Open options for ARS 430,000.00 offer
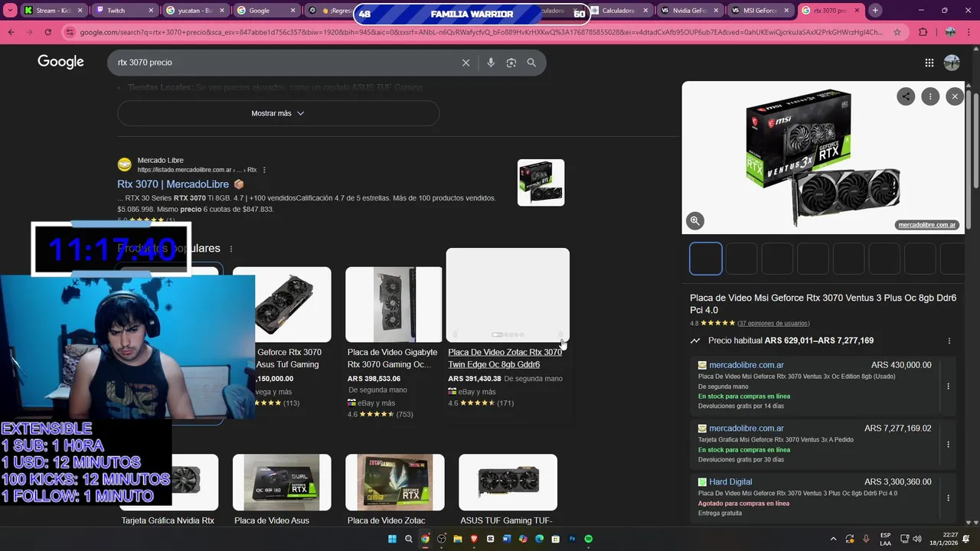The height and width of the screenshot is (551, 980). pos(948,386)
